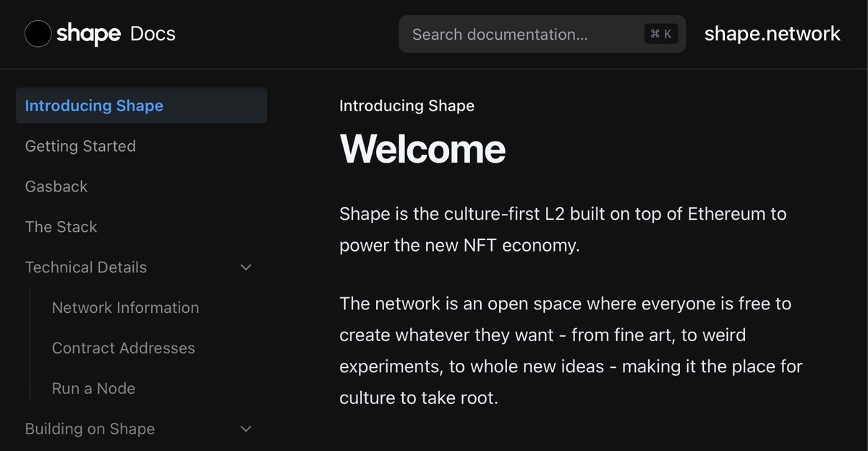Click the Building on Shape chevron

(246, 429)
